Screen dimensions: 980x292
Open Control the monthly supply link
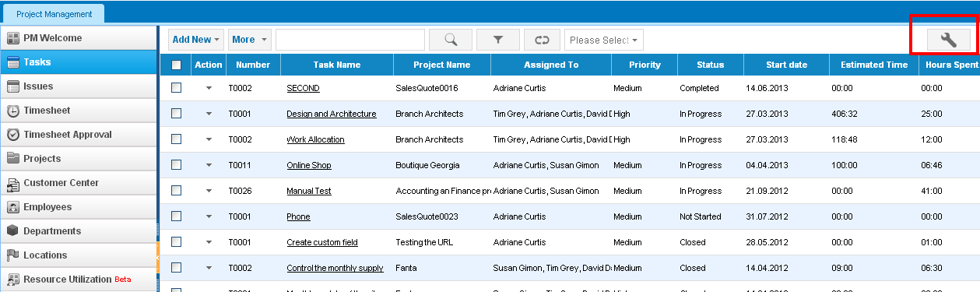click(335, 269)
